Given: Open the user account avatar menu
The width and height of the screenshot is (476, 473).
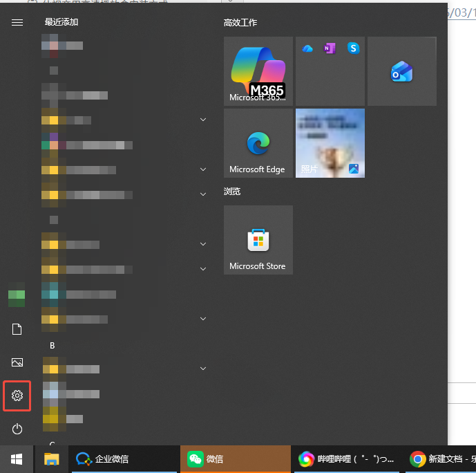Looking at the screenshot, I should [x=17, y=298].
